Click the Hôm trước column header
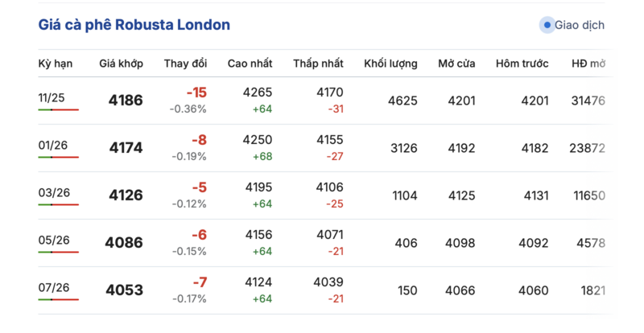The height and width of the screenshot is (333, 644). click(x=522, y=63)
